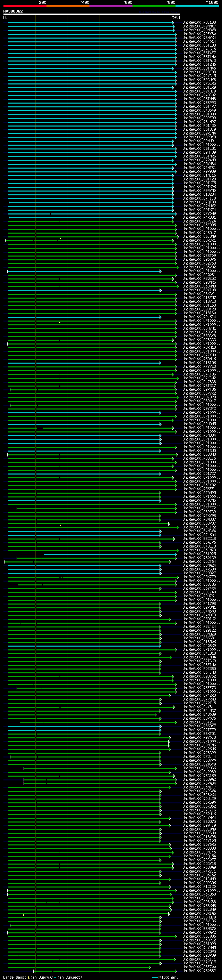
Task: Open hit UniRef100_C1DZU4
Action: [x=199, y=194]
